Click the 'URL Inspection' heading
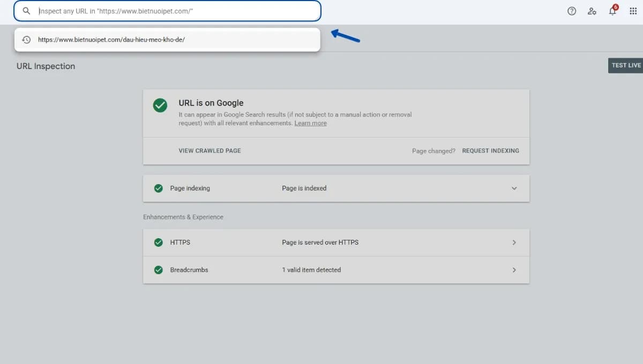643x364 pixels. [x=46, y=66]
